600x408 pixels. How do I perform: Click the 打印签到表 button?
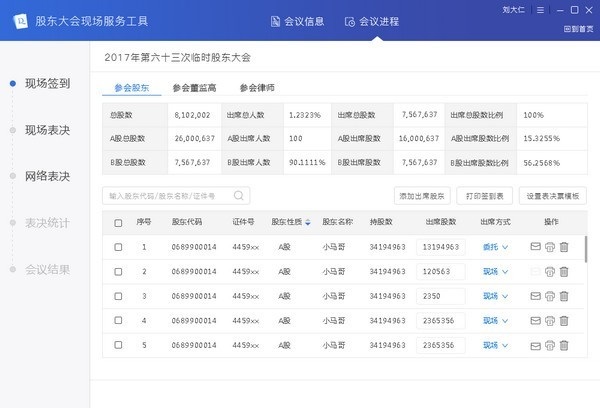(484, 196)
